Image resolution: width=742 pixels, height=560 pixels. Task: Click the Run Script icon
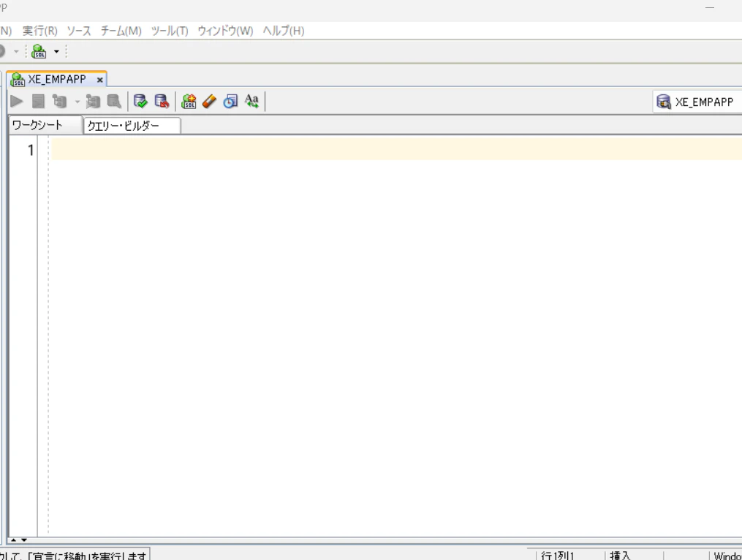(38, 101)
